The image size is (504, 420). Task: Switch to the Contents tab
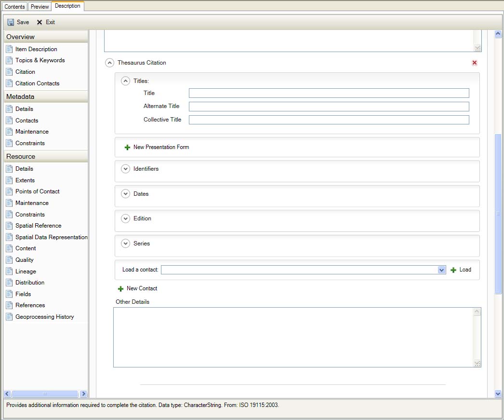pyautogui.click(x=14, y=7)
